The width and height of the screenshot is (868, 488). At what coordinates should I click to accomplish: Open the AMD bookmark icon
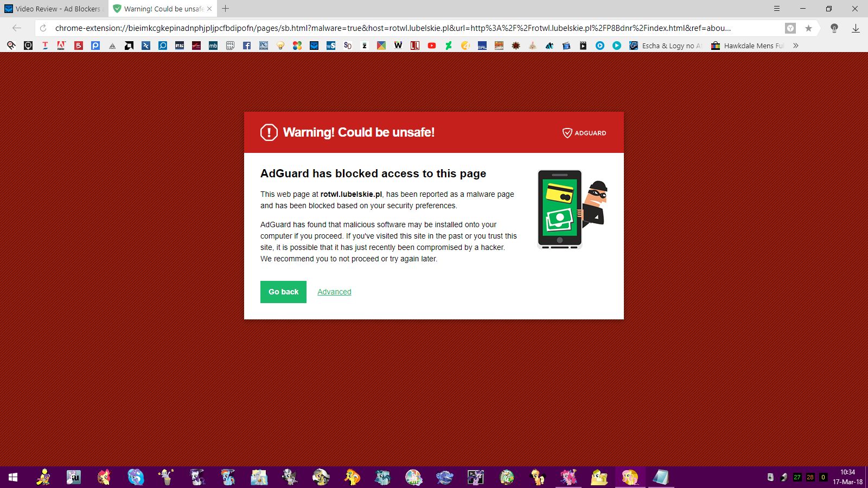[x=129, y=46]
